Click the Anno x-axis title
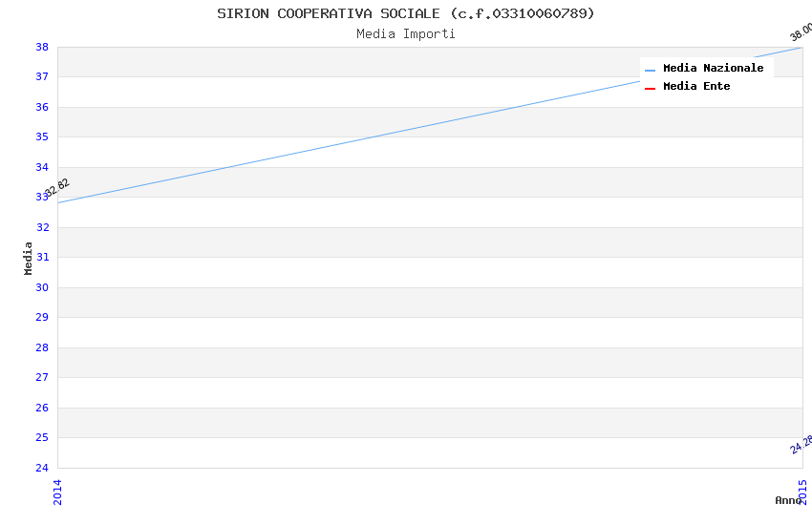 pyautogui.click(x=787, y=500)
